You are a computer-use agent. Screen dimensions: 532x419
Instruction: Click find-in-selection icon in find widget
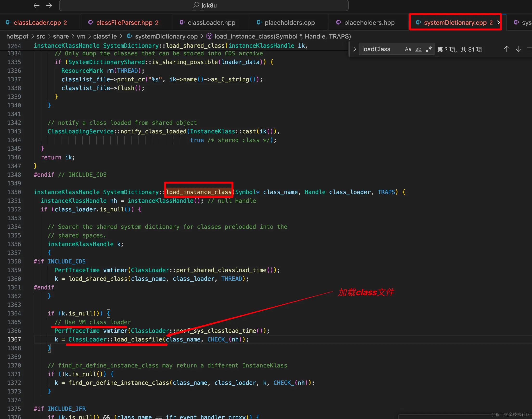[529, 49]
